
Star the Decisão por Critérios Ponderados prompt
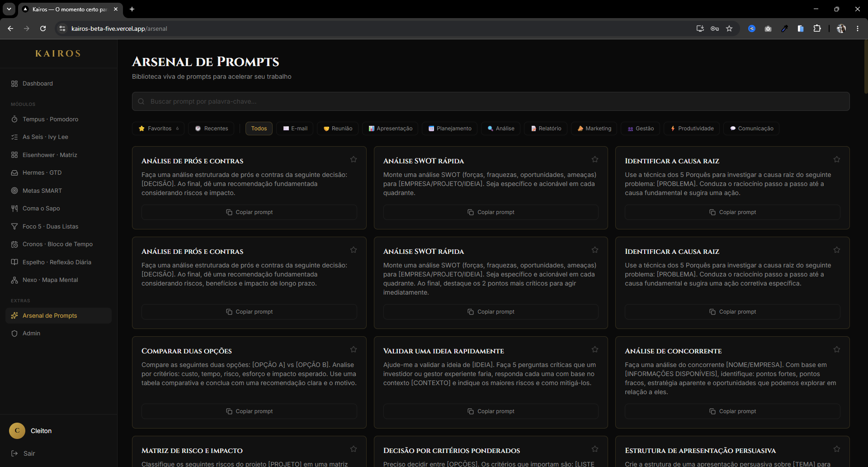(x=595, y=449)
